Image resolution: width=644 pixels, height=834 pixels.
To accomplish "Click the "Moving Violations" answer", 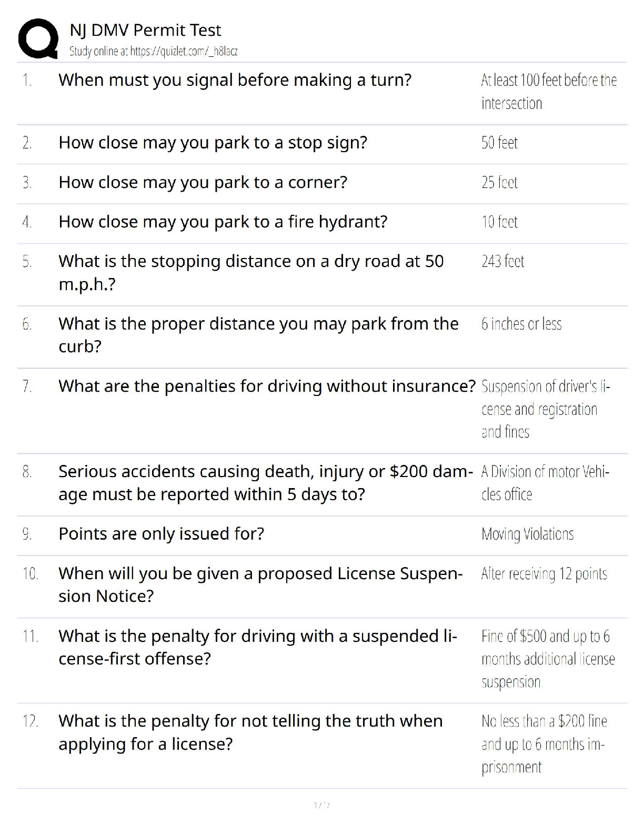I will [x=527, y=534].
